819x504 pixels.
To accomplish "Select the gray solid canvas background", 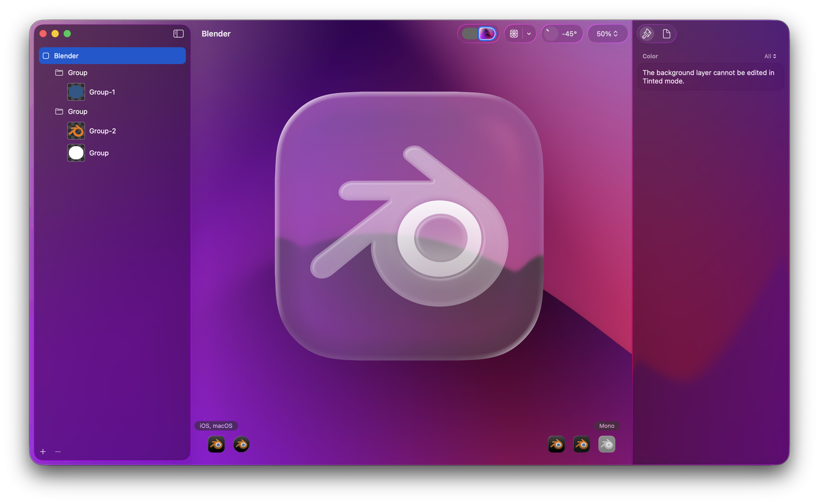I will coord(470,34).
